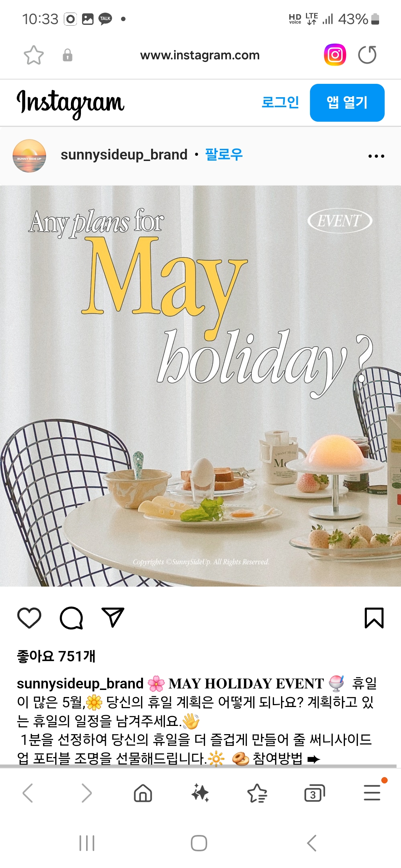This screenshot has height=868, width=401.
Task: Save the post with the bookmark icon
Action: point(374,618)
